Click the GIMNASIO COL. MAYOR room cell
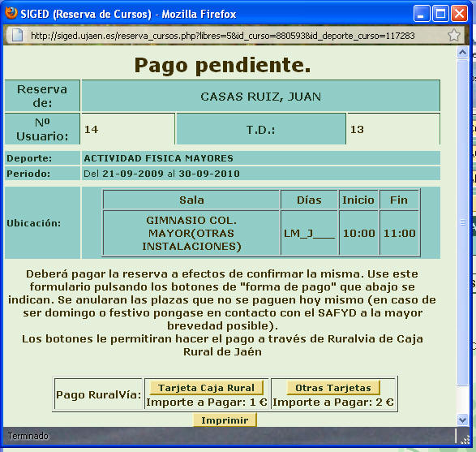The width and height of the screenshot is (476, 452). point(191,233)
